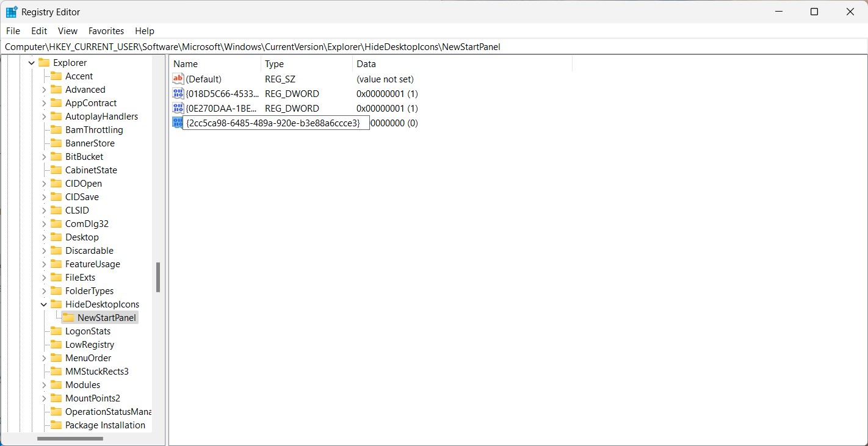The width and height of the screenshot is (868, 446).
Task: Maximize the Registry Editor window
Action: pos(814,12)
